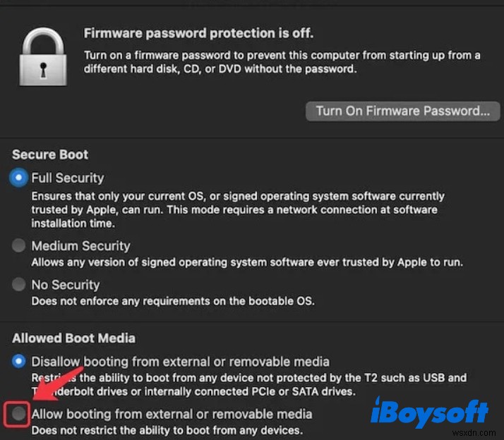Click the Secure Boot section heading
This screenshot has height=440, width=504.
[50, 154]
